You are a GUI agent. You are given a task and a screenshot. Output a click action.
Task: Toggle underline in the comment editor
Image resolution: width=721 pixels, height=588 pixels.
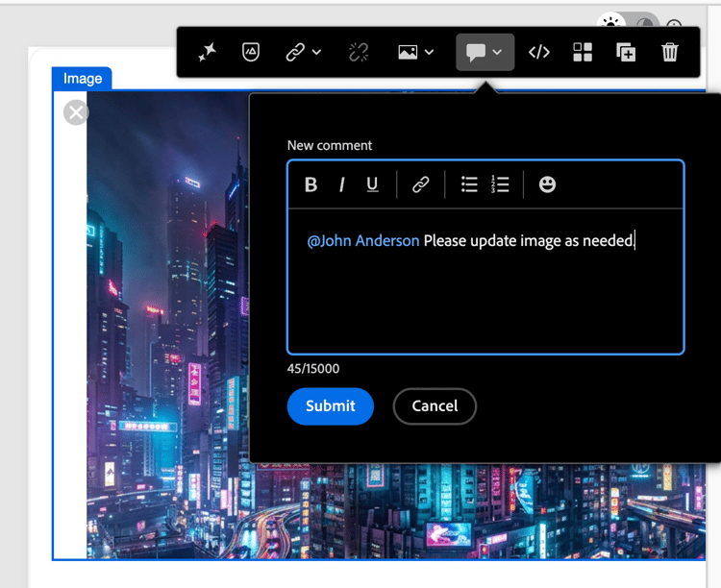pyautogui.click(x=372, y=184)
